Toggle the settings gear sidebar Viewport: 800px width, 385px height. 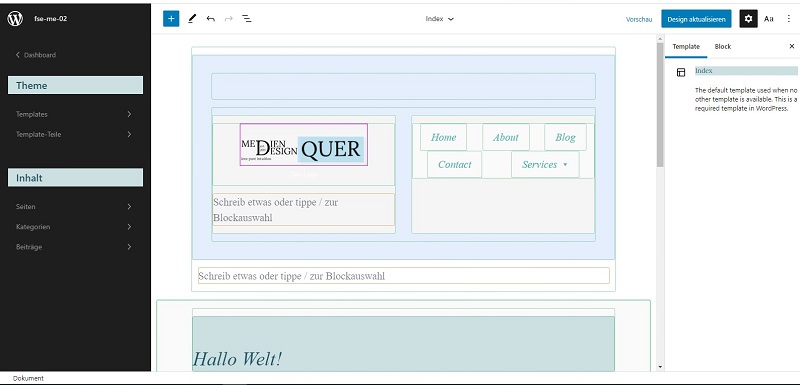click(748, 19)
